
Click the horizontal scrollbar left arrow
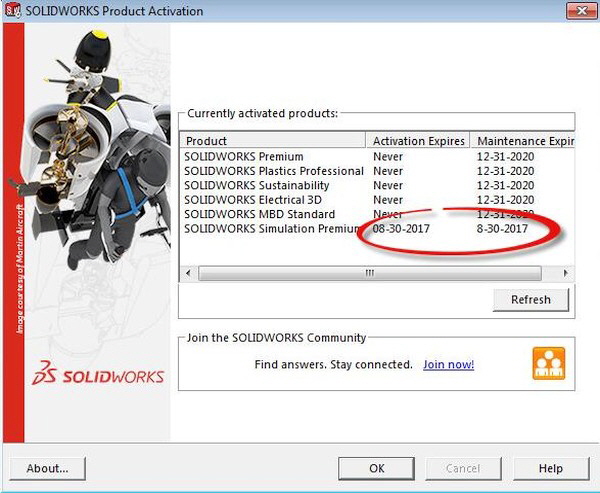(x=188, y=273)
